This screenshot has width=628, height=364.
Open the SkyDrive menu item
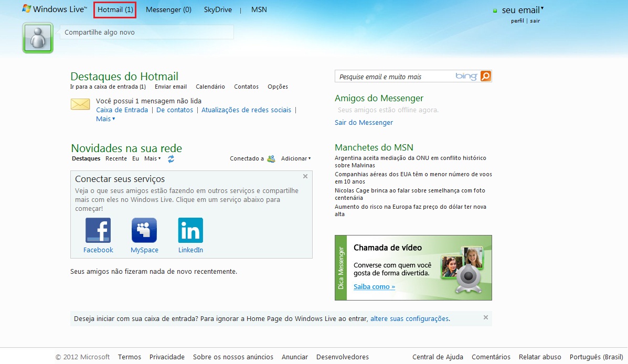(x=218, y=9)
